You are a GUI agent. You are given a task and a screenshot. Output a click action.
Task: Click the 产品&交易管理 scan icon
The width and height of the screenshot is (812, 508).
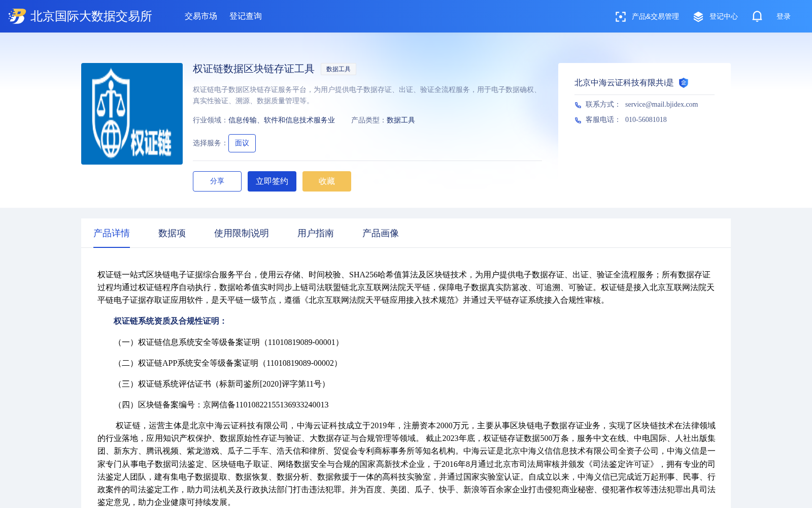click(620, 17)
